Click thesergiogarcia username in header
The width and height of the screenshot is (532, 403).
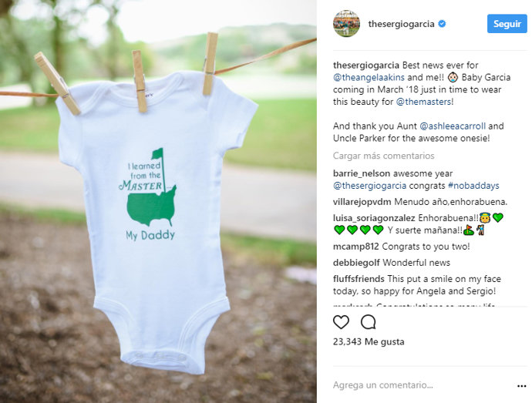pos(401,24)
